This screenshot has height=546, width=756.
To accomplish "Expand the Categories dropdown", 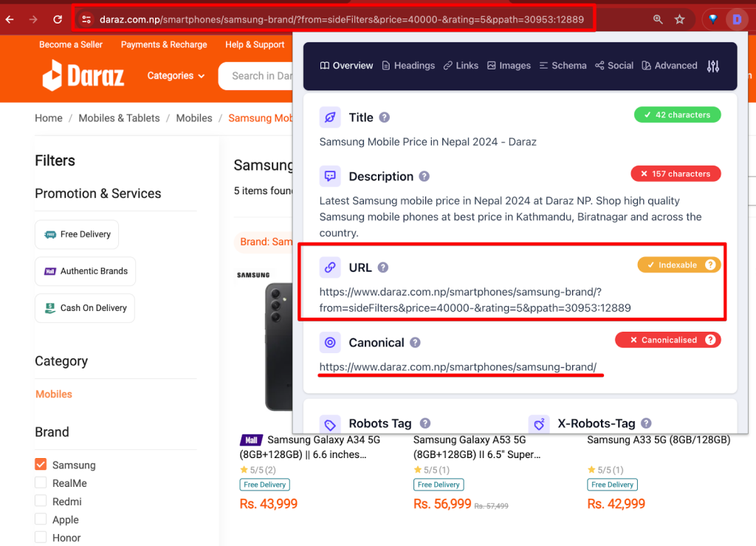I will pyautogui.click(x=176, y=75).
